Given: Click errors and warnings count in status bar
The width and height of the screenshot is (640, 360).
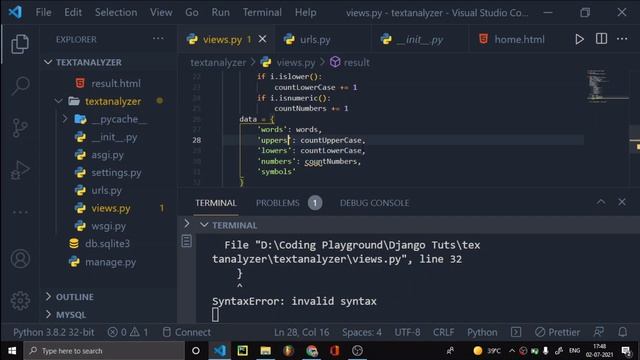Looking at the screenshot, I should (128, 332).
